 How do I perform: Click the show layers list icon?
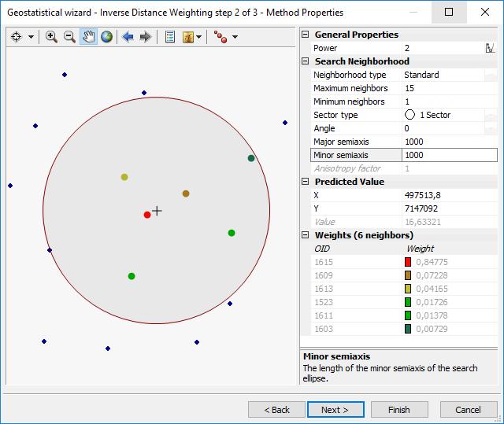(x=170, y=37)
